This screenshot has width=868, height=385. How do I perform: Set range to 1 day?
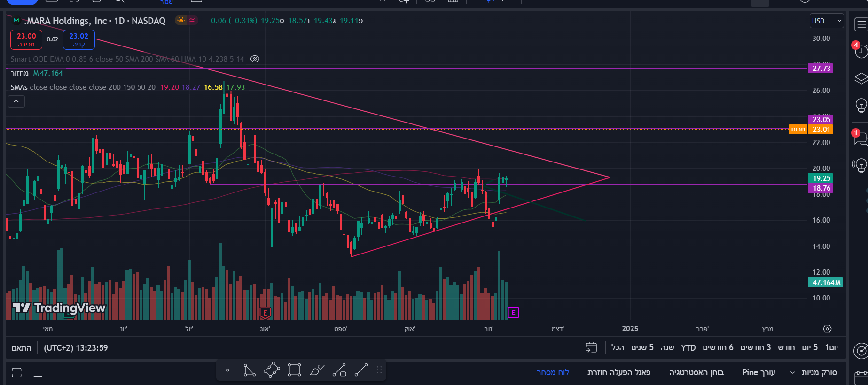pos(831,347)
